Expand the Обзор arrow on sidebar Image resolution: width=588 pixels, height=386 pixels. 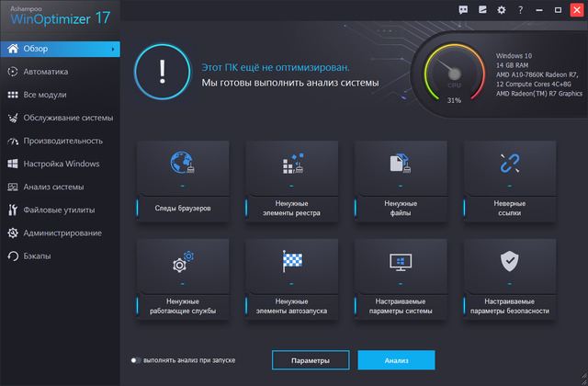[x=113, y=49]
